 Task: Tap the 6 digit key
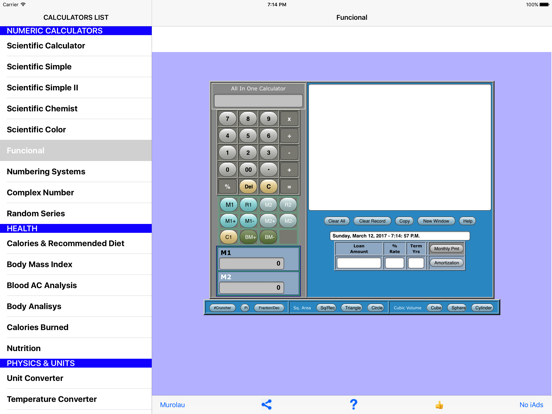[x=268, y=136]
